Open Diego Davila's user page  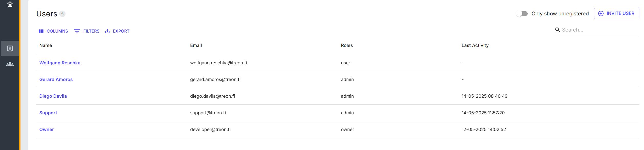click(53, 96)
